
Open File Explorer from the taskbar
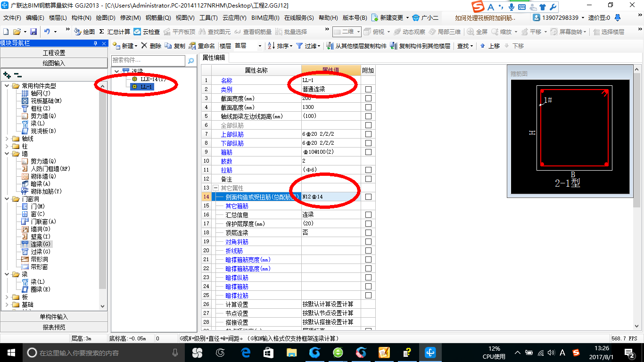[x=292, y=352]
